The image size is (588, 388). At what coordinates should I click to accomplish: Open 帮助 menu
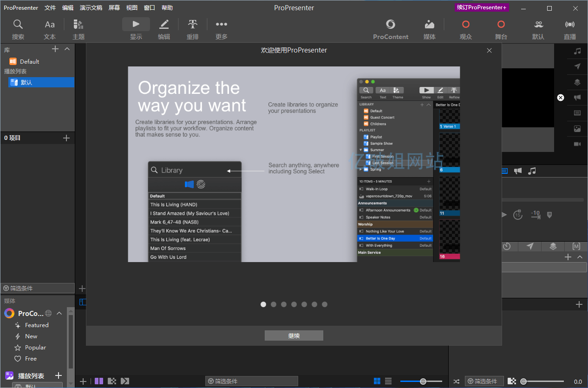(x=167, y=8)
